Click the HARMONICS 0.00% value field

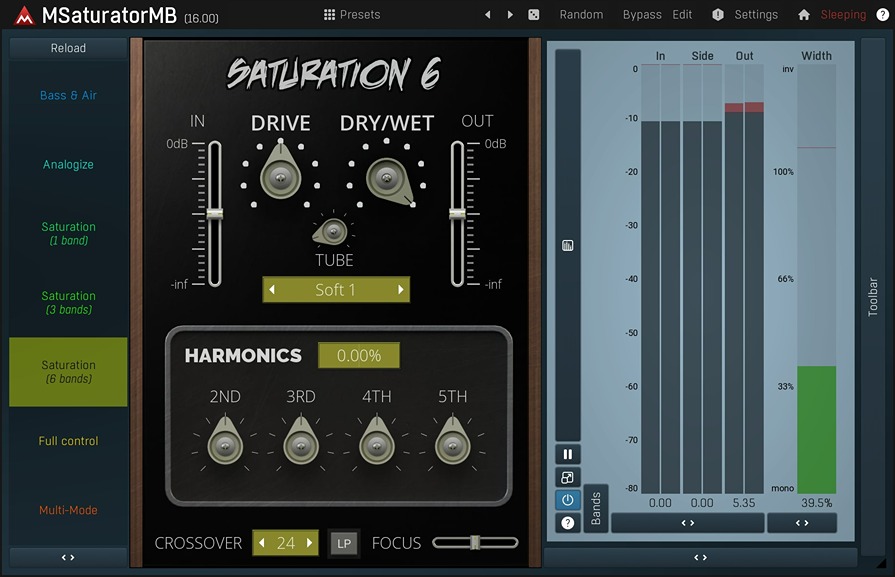point(358,355)
